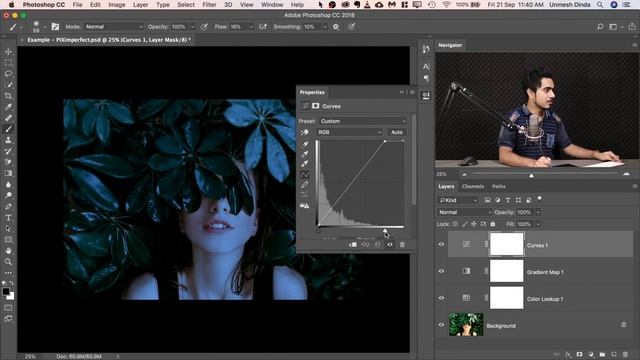
Task: Toggle layer filtering switch on or off
Action: coord(540,199)
